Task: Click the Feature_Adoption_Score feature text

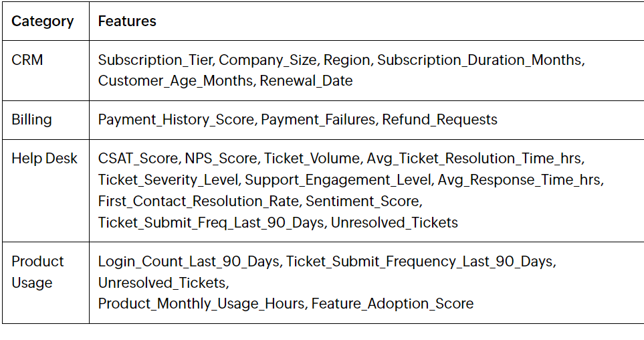Action: [393, 304]
